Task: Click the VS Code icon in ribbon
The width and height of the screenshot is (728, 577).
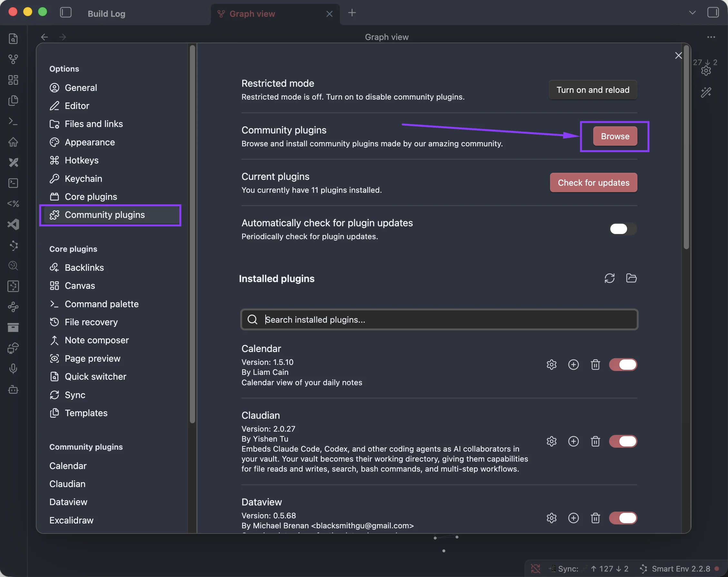Action: tap(13, 224)
